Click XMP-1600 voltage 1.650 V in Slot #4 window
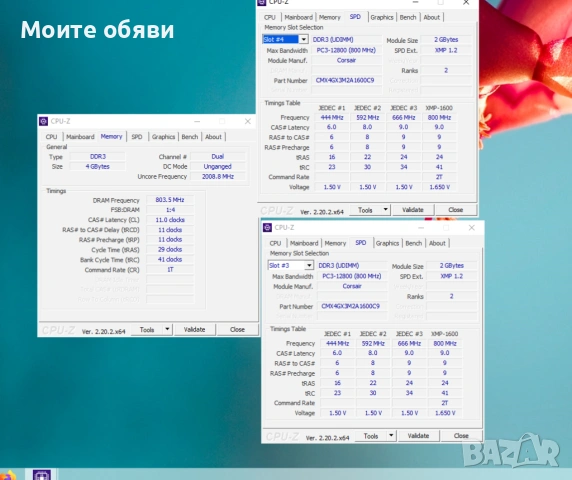 [x=439, y=187]
